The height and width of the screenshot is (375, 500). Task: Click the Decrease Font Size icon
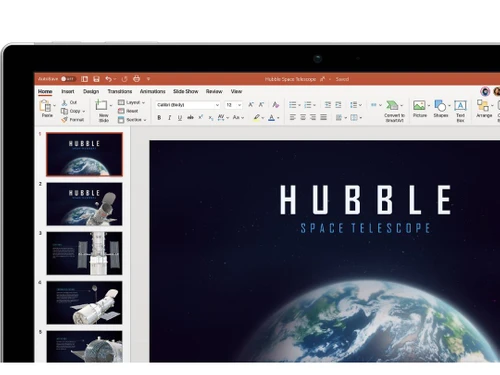click(x=261, y=105)
